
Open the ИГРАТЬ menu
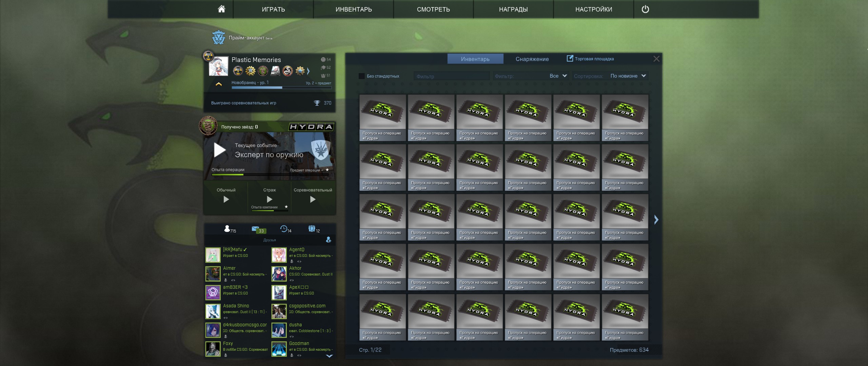(x=273, y=9)
